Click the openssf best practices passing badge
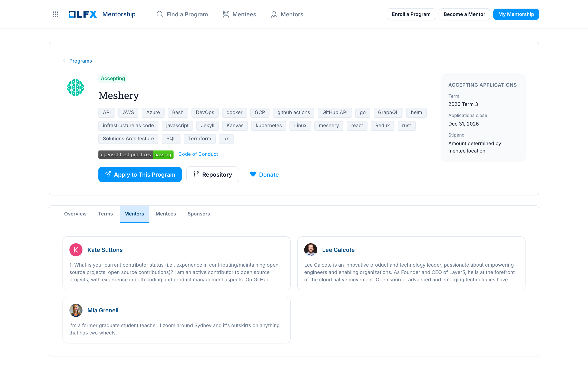The width and height of the screenshot is (588, 368). (136, 155)
